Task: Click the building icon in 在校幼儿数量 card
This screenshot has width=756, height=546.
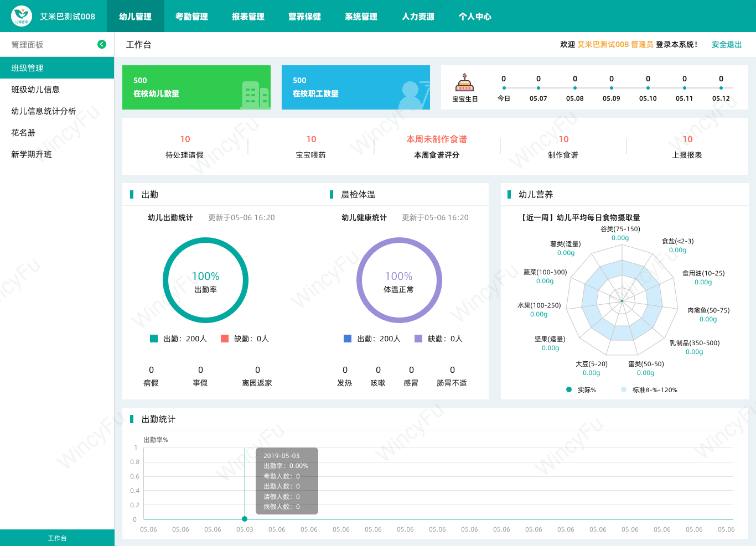Action: 255,95
